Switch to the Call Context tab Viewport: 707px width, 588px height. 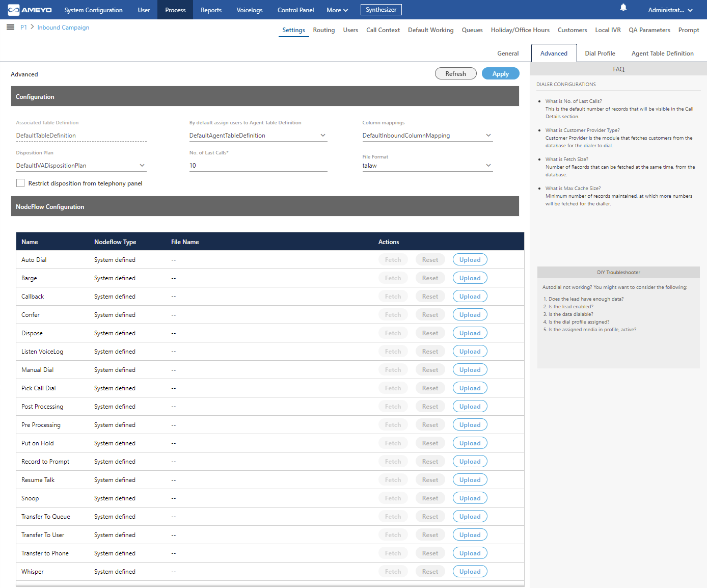pyautogui.click(x=383, y=30)
